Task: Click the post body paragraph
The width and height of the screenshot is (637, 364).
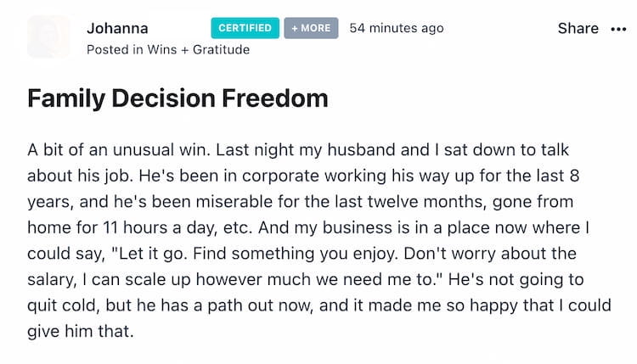Action: point(318,240)
